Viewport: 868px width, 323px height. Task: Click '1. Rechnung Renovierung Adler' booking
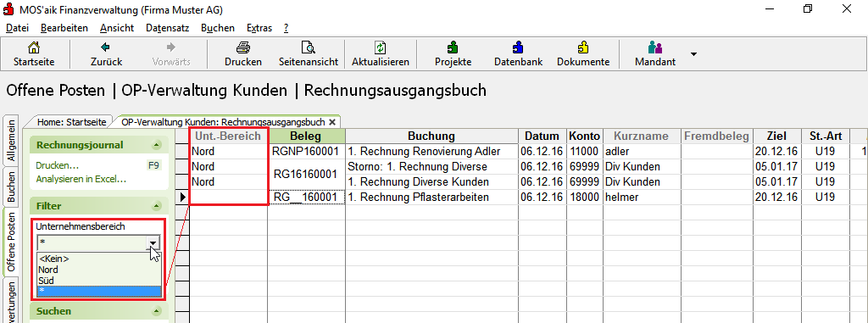coord(431,151)
